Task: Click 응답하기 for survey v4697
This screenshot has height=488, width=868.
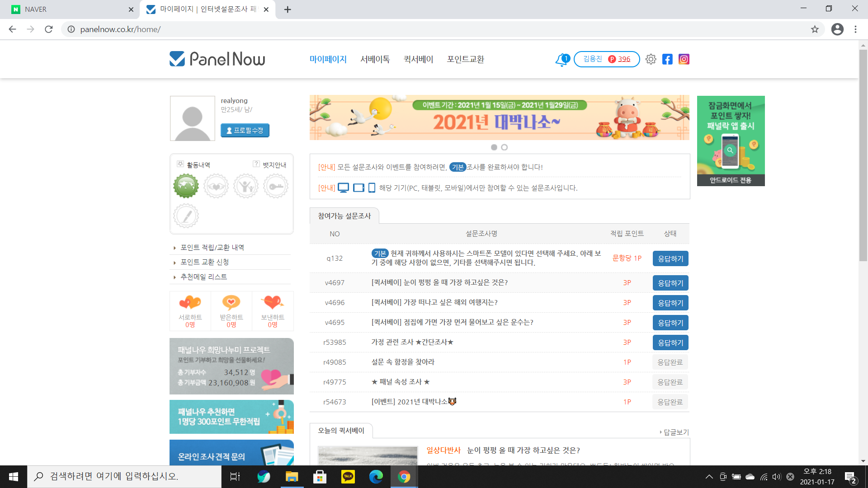Action: click(x=670, y=283)
